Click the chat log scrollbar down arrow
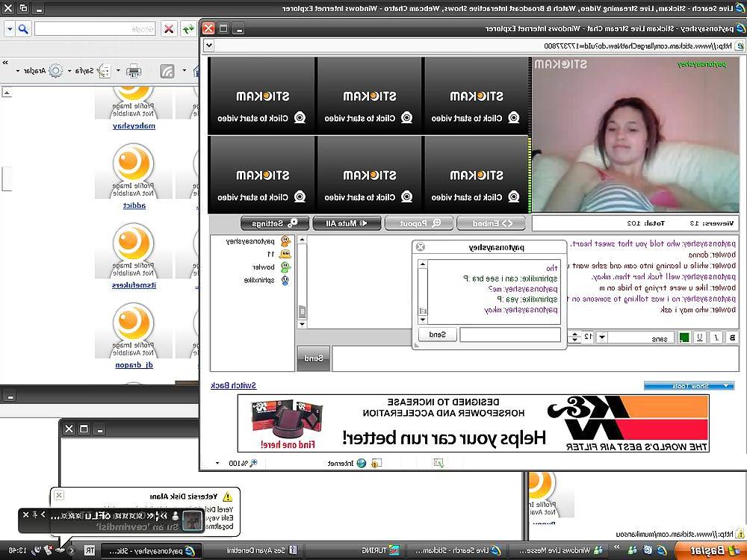Viewport: 747px width, 560px height. point(302,324)
